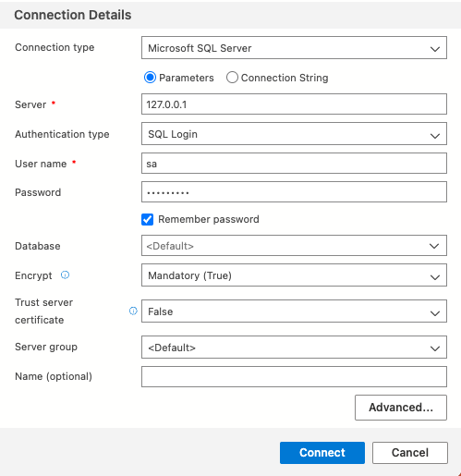Open the Encrypt Mandatory (True) dropdown
Screen dimensions: 461x476
pyautogui.click(x=294, y=275)
